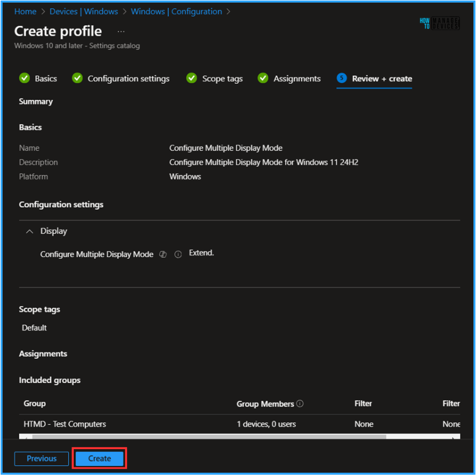
Task: Click the Platform value 'Windows'
Action: pos(185,176)
